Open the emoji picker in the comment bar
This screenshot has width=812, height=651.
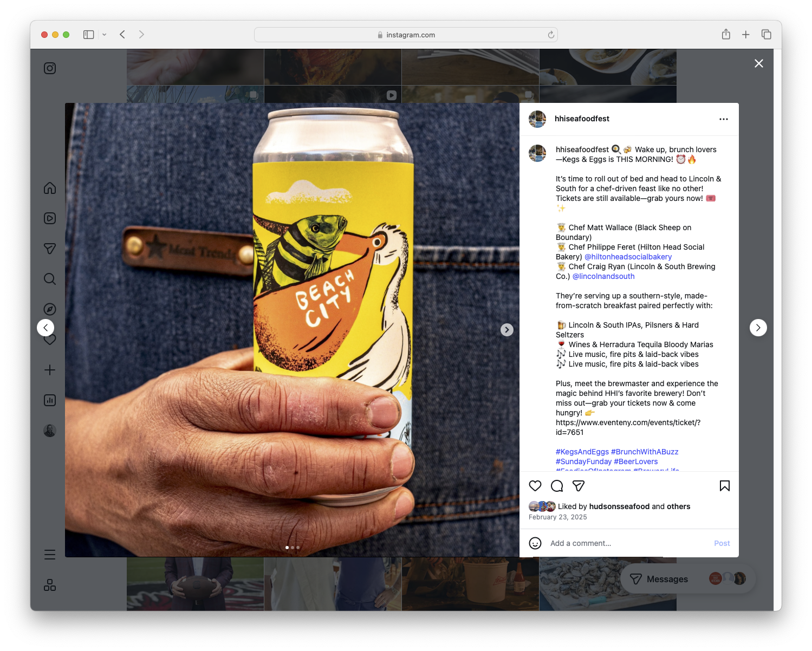tap(535, 543)
